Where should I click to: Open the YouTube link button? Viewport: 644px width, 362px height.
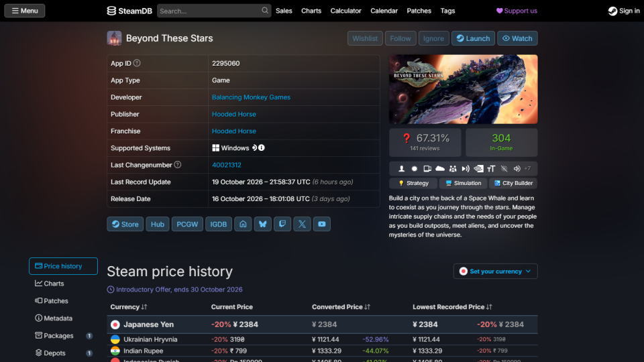pyautogui.click(x=321, y=224)
